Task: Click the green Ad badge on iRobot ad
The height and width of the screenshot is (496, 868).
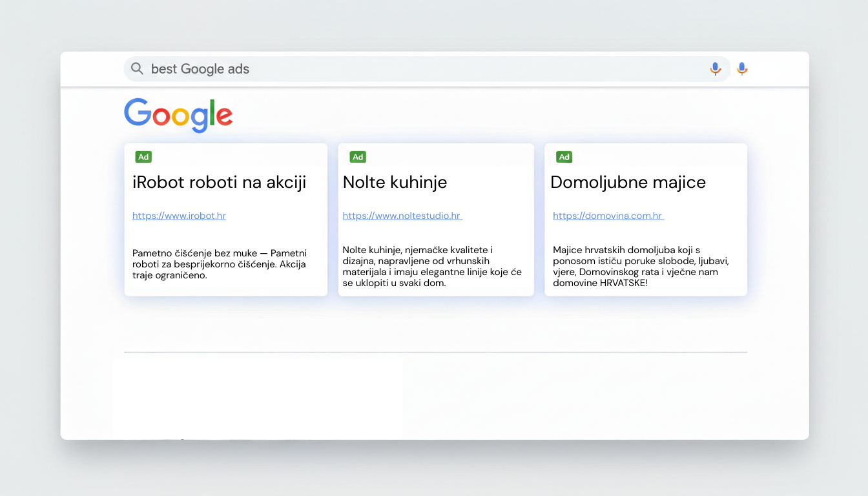Action: pos(143,157)
